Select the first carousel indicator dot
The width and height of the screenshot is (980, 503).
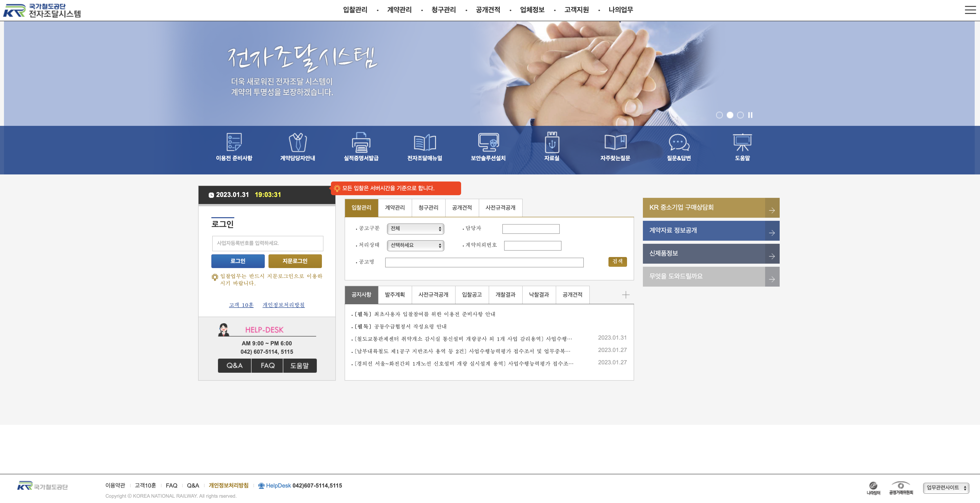click(720, 115)
